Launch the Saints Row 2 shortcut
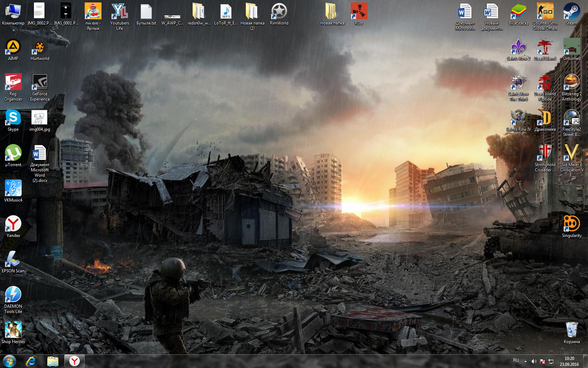This screenshot has width=588, height=368. (x=518, y=50)
